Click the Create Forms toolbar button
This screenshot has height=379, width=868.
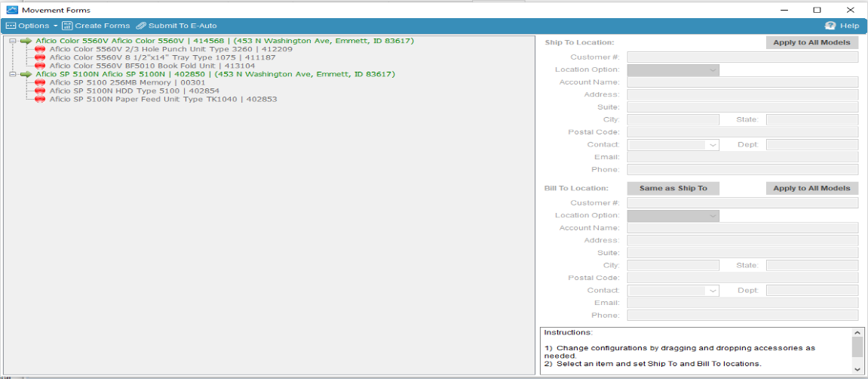point(96,26)
